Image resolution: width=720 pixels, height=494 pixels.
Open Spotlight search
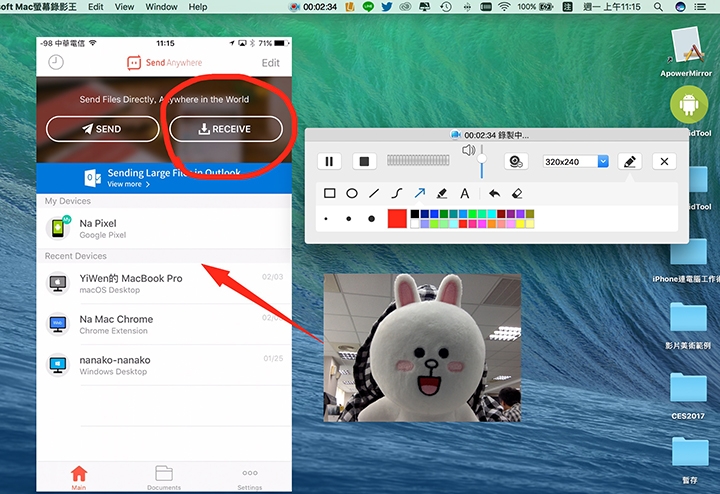pos(658,7)
